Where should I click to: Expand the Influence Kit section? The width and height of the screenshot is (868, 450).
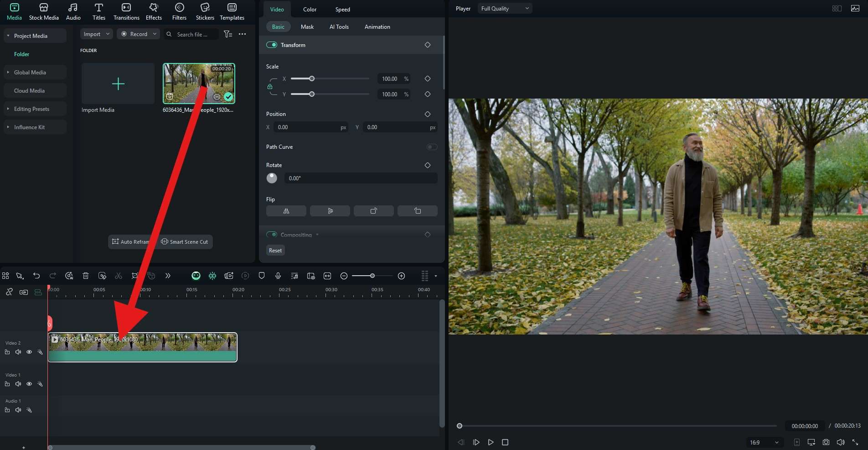click(x=8, y=127)
